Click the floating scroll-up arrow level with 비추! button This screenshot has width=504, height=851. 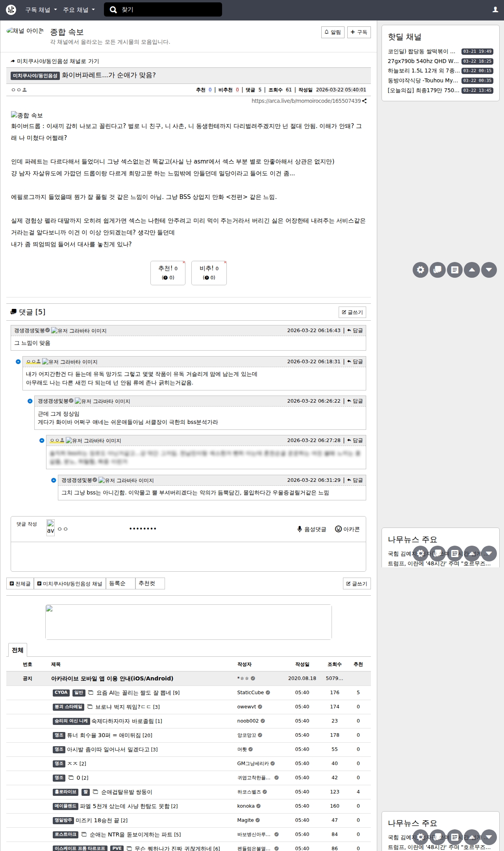pos(472,270)
